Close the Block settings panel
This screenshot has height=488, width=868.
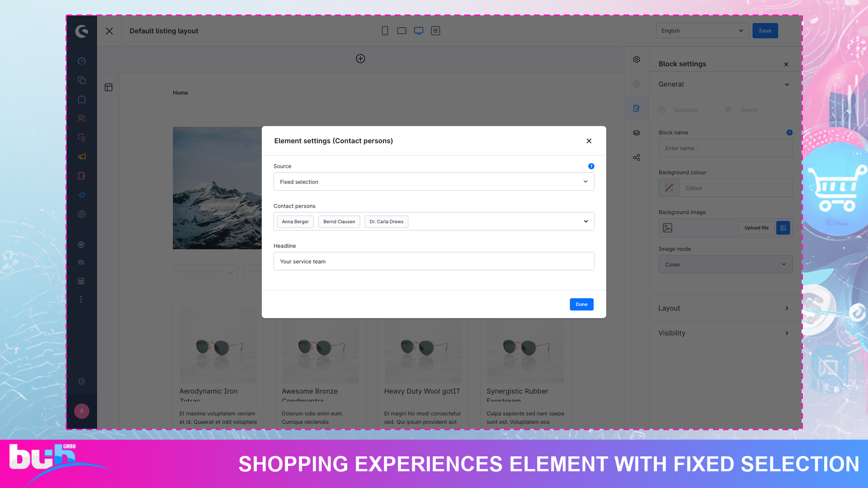point(786,64)
